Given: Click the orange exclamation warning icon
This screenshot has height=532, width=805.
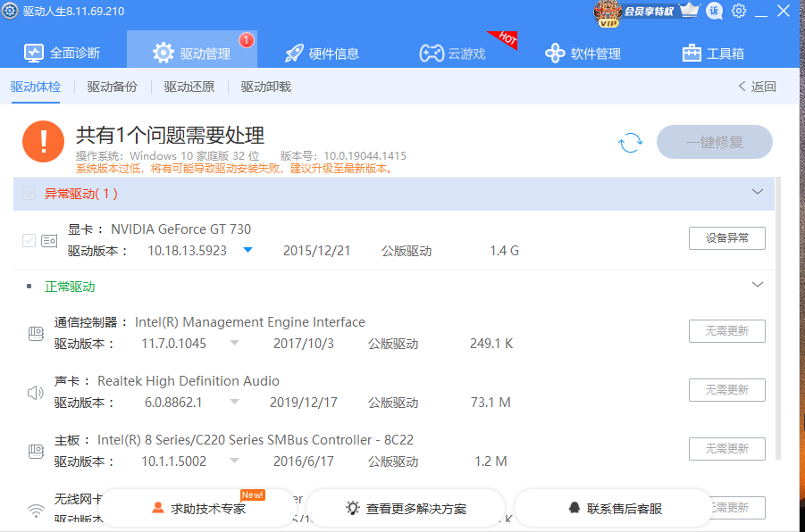Looking at the screenshot, I should pos(42,141).
